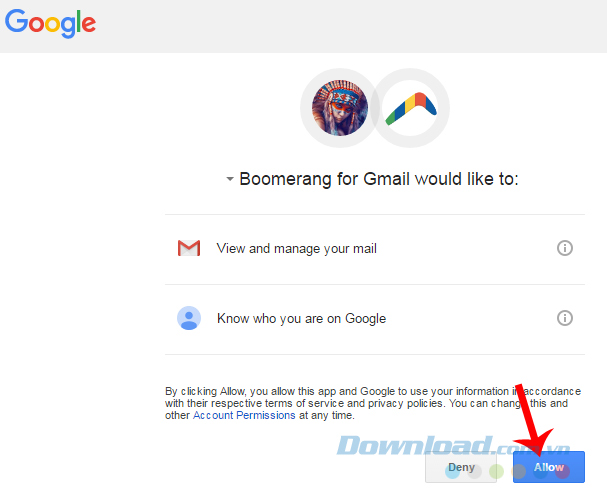Click the cyan dot on the Deny button

click(452, 472)
